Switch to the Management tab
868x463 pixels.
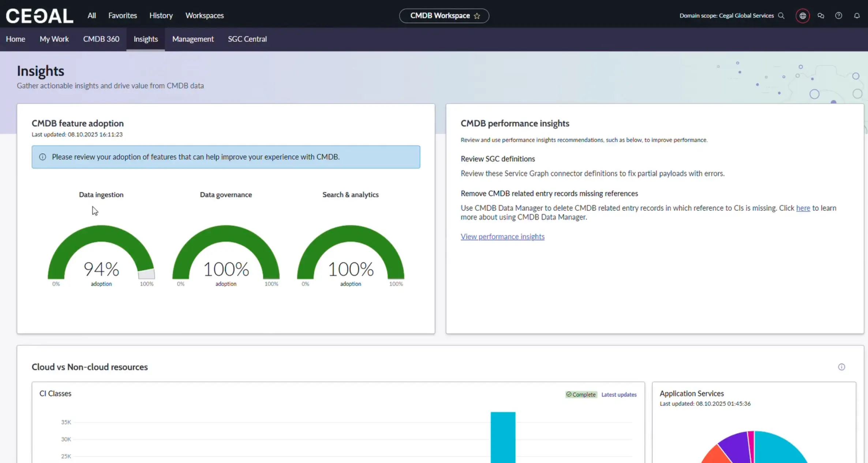(x=193, y=39)
